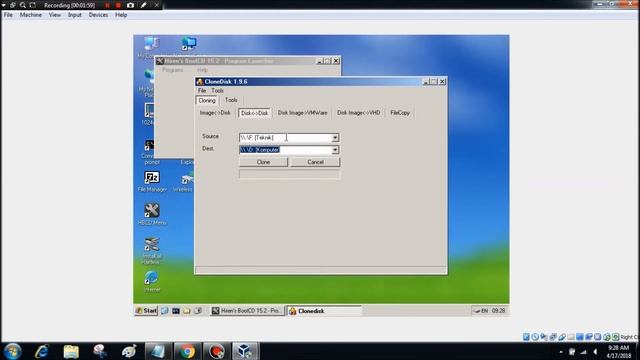This screenshot has width=640, height=360.
Task: Select the FileCopy sub-tab
Action: coord(400,113)
